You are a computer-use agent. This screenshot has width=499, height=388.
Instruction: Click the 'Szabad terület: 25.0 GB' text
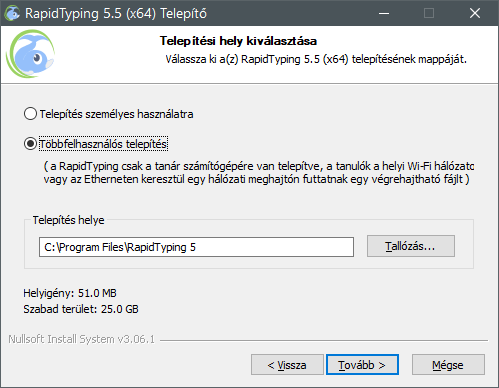click(x=81, y=309)
